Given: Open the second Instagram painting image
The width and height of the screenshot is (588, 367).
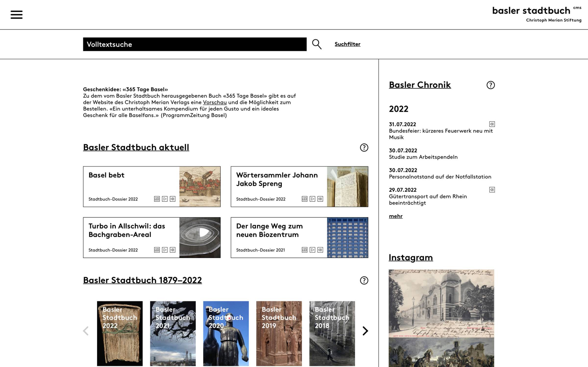Looking at the screenshot, I should click(441, 352).
